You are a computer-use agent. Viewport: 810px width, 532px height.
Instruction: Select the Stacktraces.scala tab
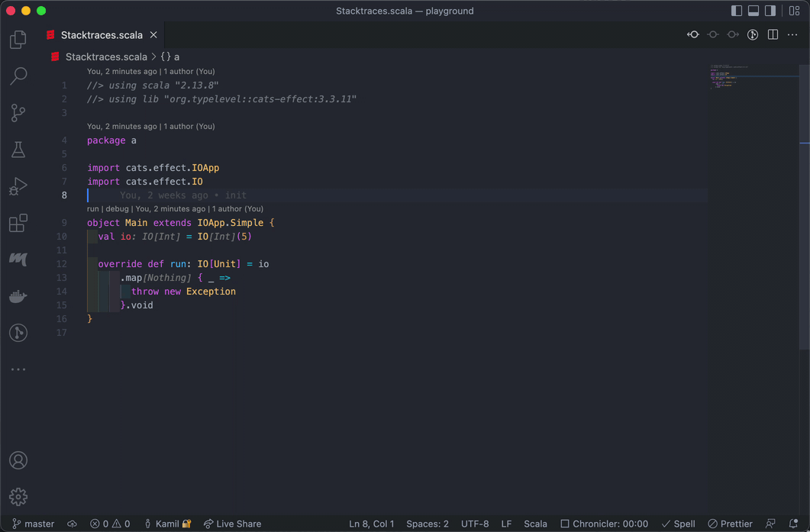pos(102,35)
